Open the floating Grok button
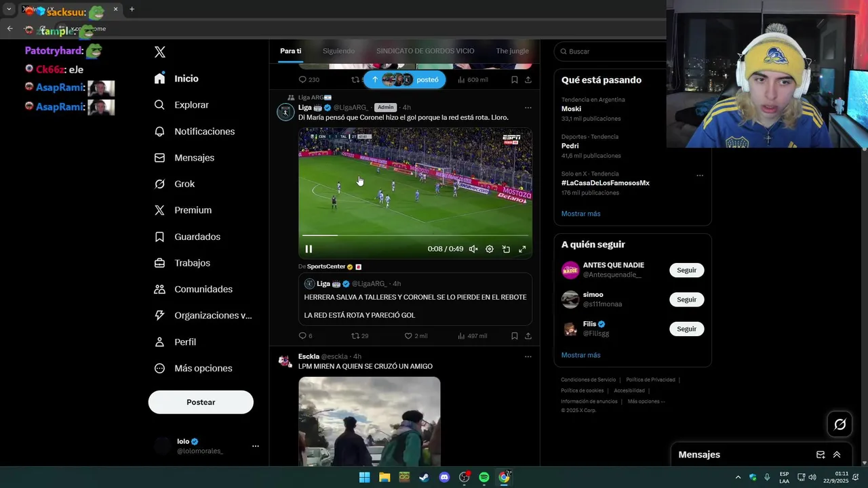The image size is (868, 488). [x=840, y=424]
